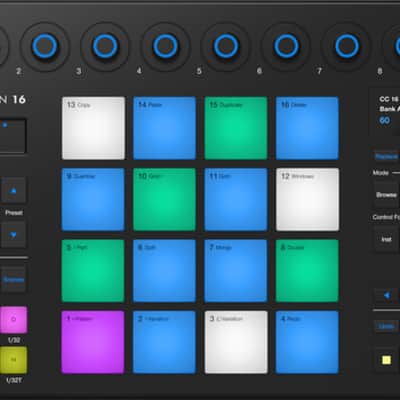Viewport: 400px width, 400px height.
Task: Click the yellow square stop button
Action: click(x=386, y=360)
